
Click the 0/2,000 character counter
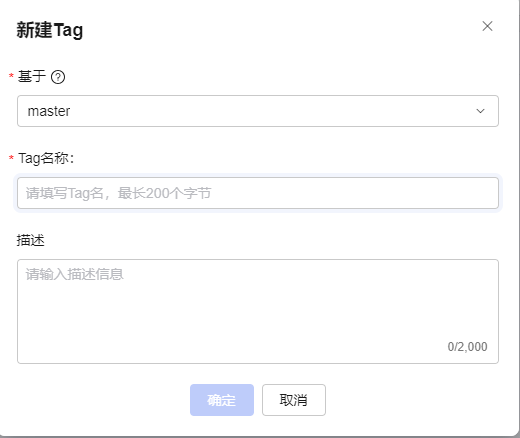click(x=467, y=347)
